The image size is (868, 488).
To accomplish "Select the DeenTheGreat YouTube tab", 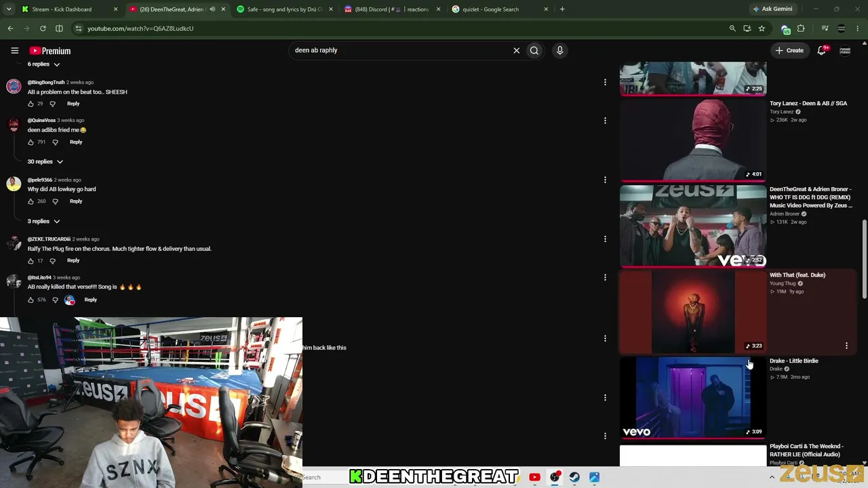I will [x=171, y=9].
